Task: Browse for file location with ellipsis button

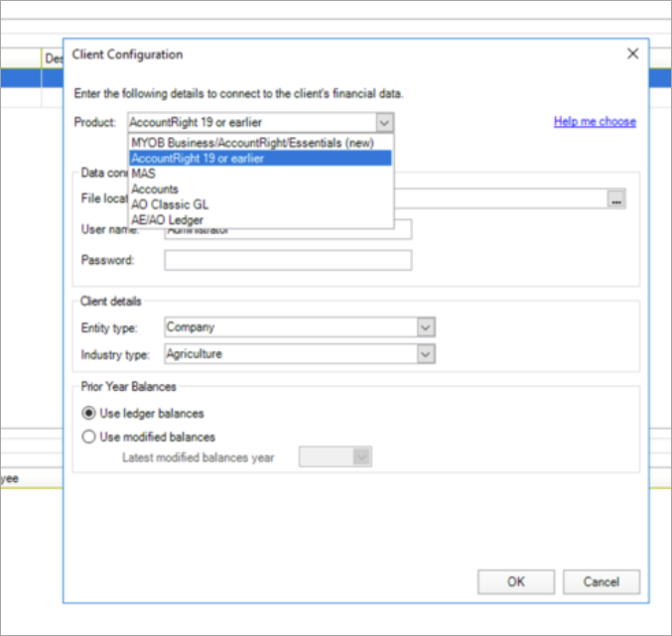Action: pos(616,199)
